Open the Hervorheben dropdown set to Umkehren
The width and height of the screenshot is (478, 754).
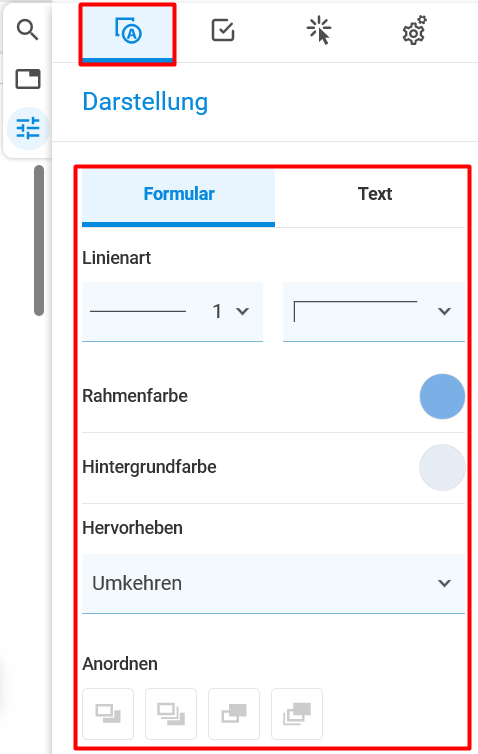tap(273, 583)
